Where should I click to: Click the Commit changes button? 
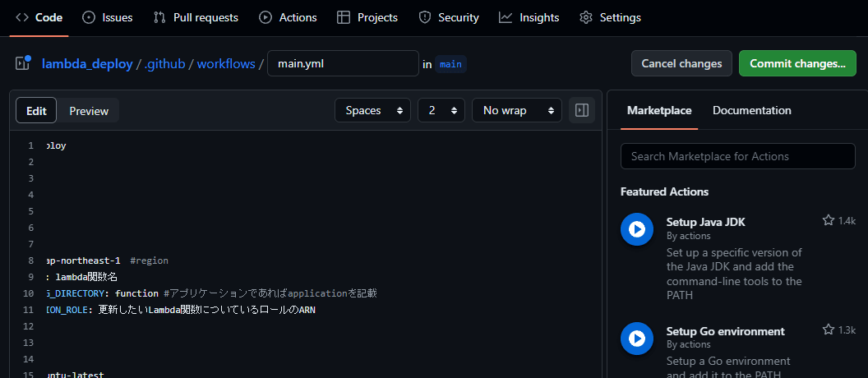point(797,63)
